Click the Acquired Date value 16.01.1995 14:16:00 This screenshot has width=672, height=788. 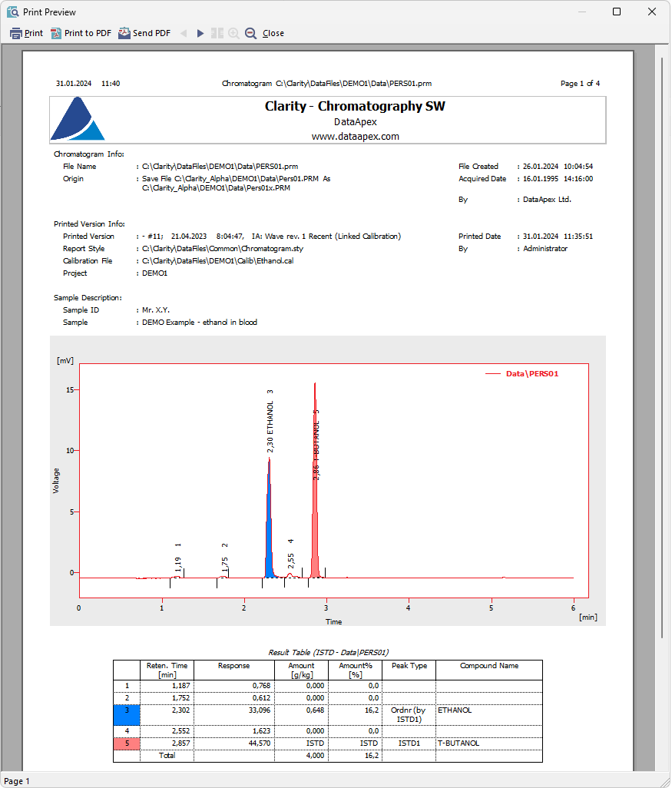point(558,179)
